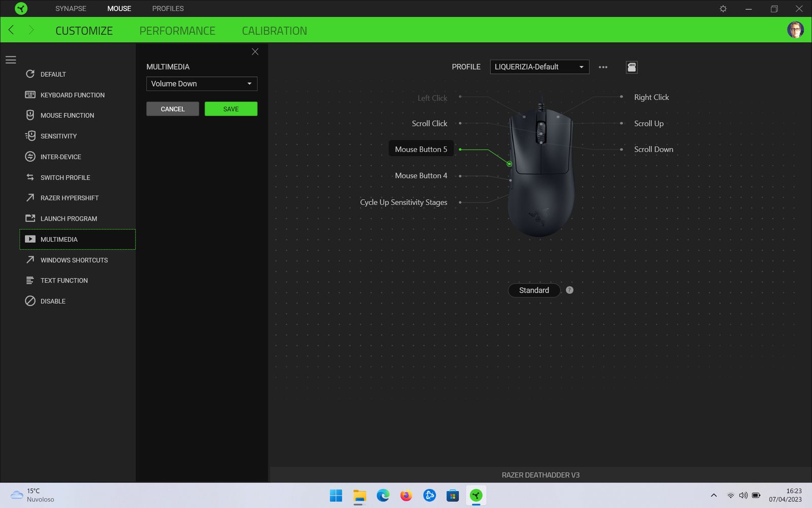Show hidden system tray icons
812x508 pixels.
714,495
